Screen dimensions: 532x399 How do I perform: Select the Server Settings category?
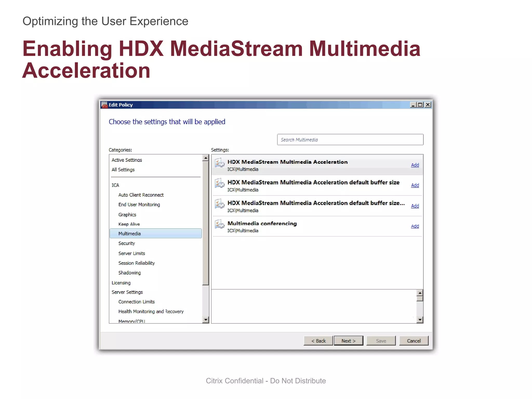[x=127, y=292]
